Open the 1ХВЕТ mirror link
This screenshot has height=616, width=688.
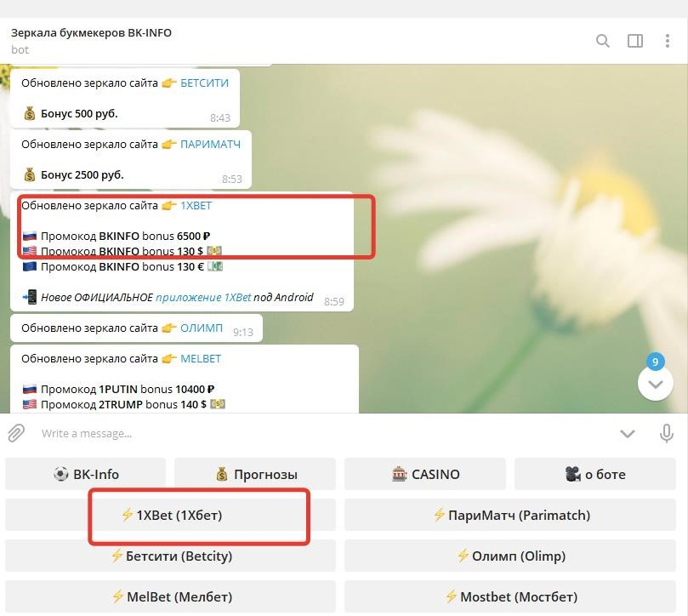pos(196,206)
